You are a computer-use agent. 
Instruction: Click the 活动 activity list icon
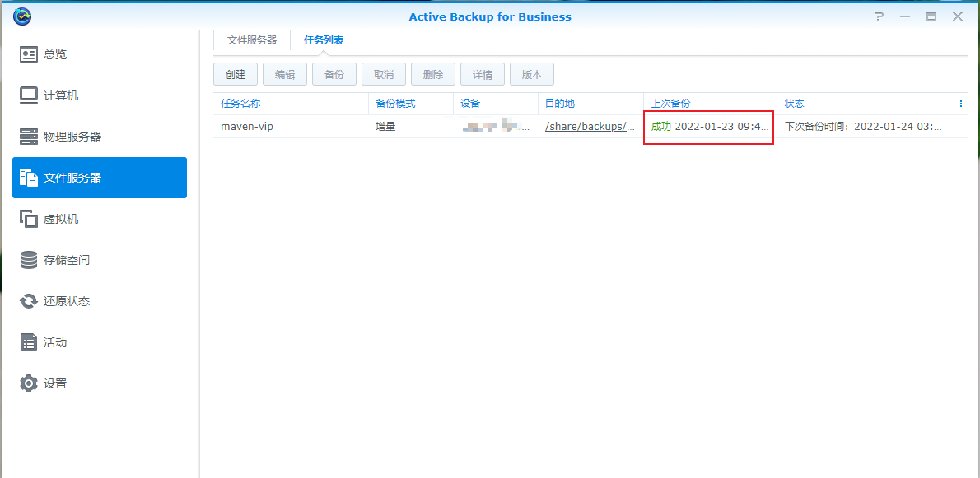tap(29, 342)
